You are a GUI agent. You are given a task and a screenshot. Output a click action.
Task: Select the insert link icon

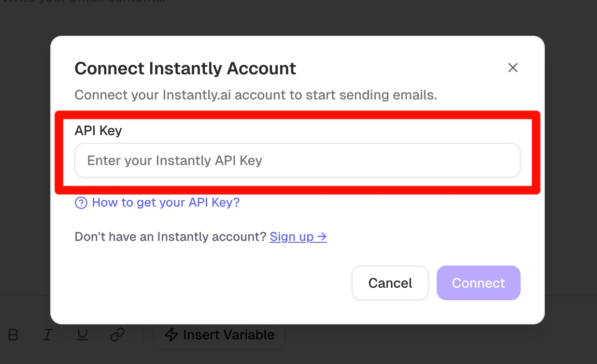pos(117,335)
